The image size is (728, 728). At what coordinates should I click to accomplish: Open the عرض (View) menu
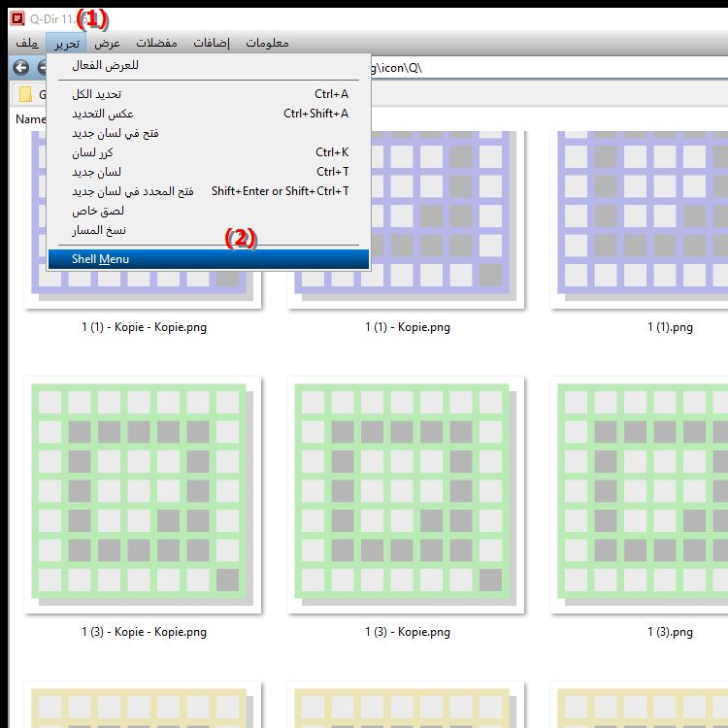tap(107, 43)
